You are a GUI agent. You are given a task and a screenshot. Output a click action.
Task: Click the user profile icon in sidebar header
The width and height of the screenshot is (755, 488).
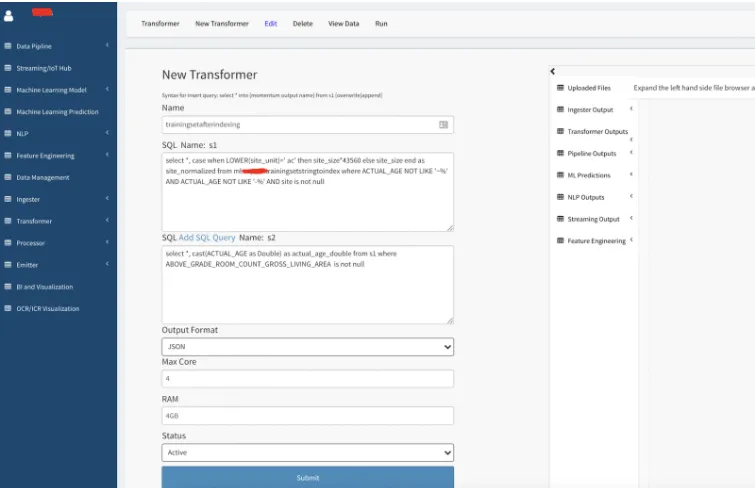(9, 17)
